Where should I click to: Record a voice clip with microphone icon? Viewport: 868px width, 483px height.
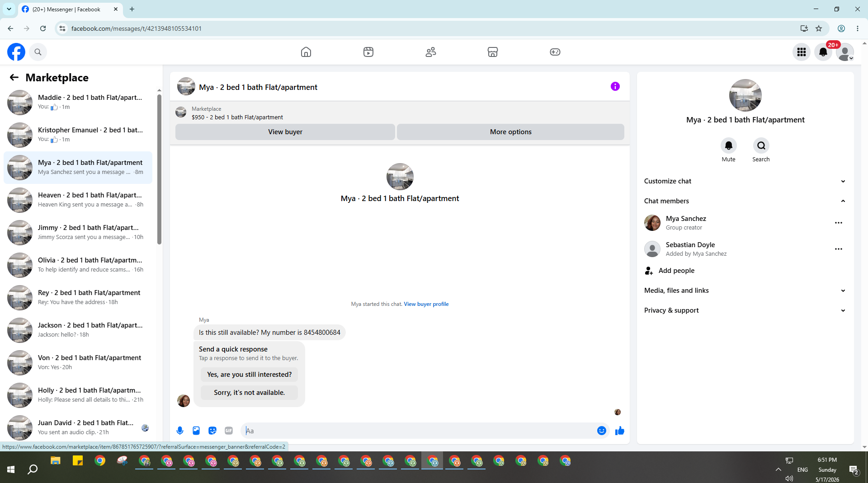point(180,431)
